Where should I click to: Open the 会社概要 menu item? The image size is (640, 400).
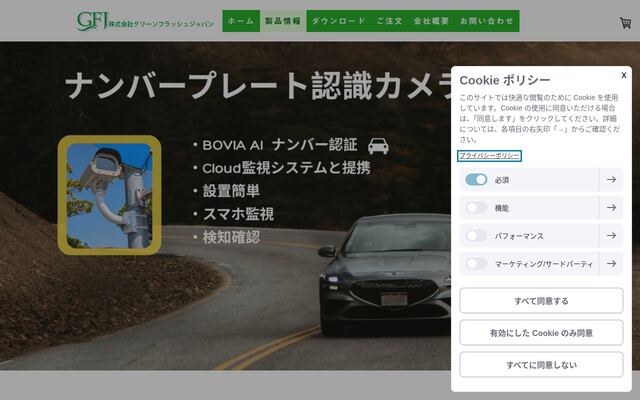click(x=431, y=21)
